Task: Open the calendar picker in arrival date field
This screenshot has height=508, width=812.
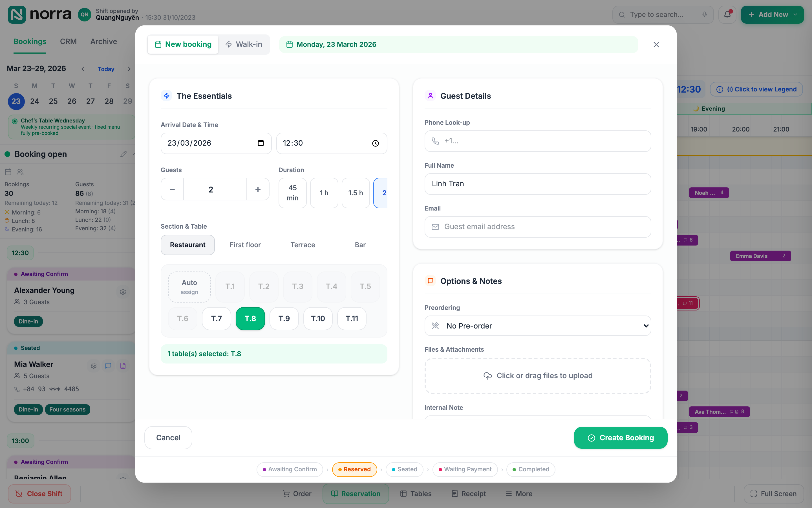Action: coord(261,143)
